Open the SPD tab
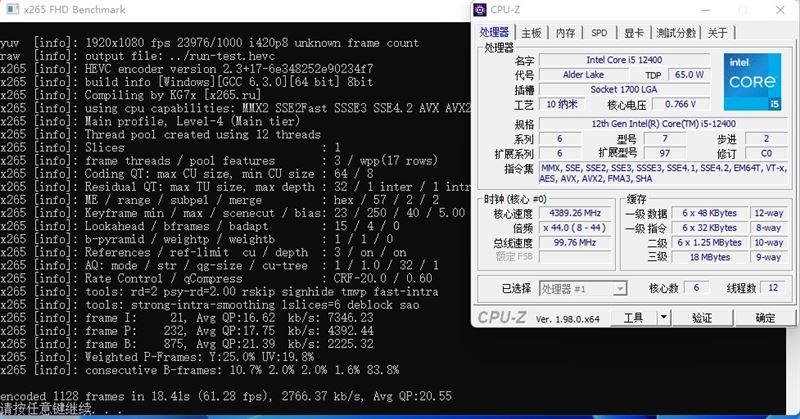This screenshot has width=800, height=419. (x=599, y=33)
